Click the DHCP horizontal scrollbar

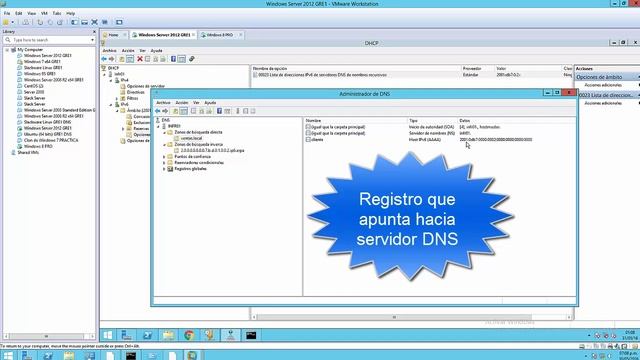point(411,317)
